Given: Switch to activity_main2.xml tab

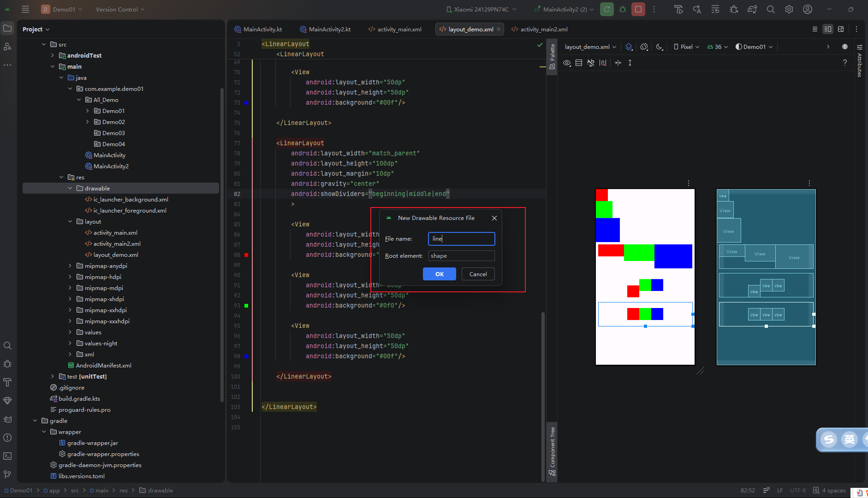Looking at the screenshot, I should pyautogui.click(x=539, y=29).
